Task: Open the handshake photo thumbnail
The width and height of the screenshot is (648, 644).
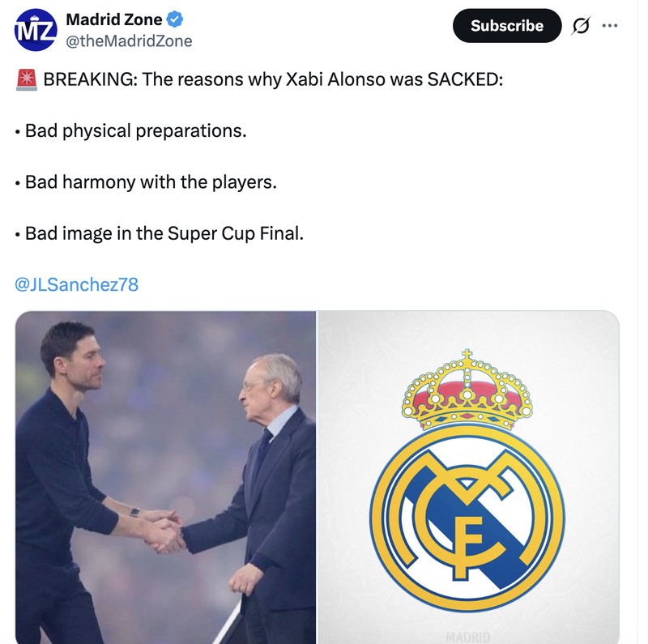Action: pyautogui.click(x=166, y=477)
